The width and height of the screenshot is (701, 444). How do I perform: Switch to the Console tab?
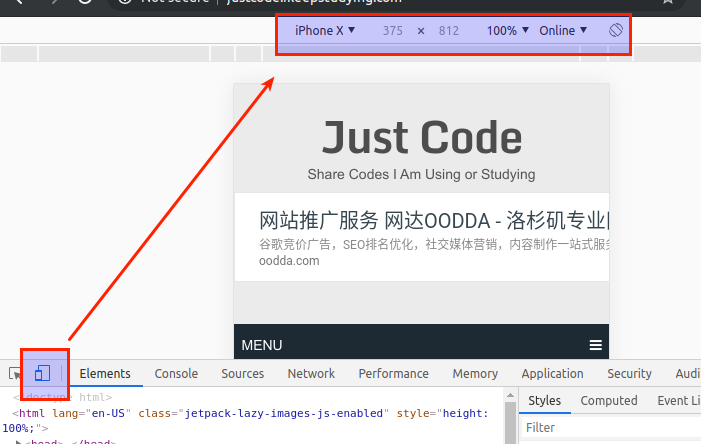pyautogui.click(x=176, y=373)
